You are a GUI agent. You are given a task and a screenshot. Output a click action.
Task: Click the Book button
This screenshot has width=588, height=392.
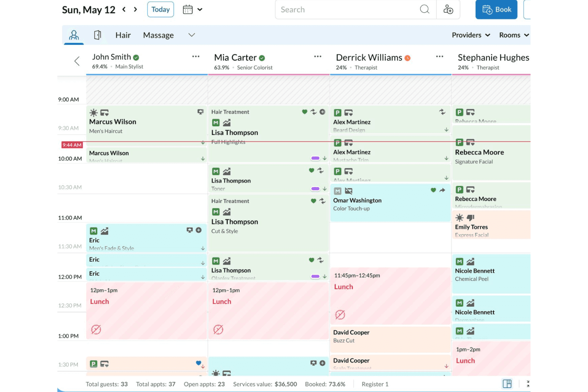coord(496,10)
